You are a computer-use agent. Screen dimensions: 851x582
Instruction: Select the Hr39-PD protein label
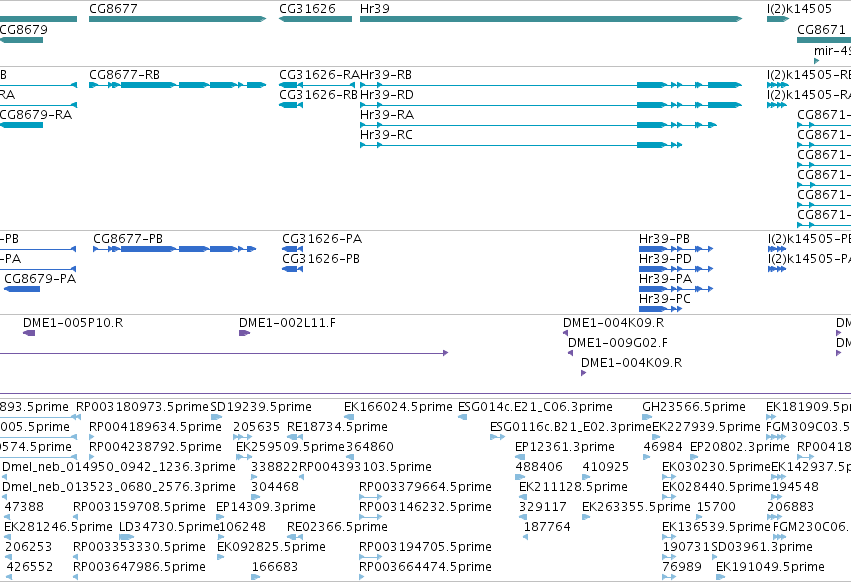coord(665,258)
